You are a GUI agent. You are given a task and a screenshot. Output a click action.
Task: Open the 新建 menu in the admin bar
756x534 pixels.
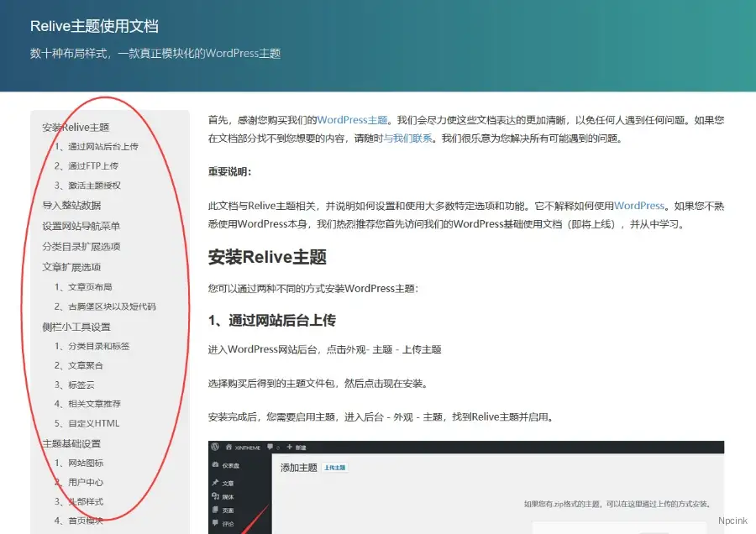point(300,448)
